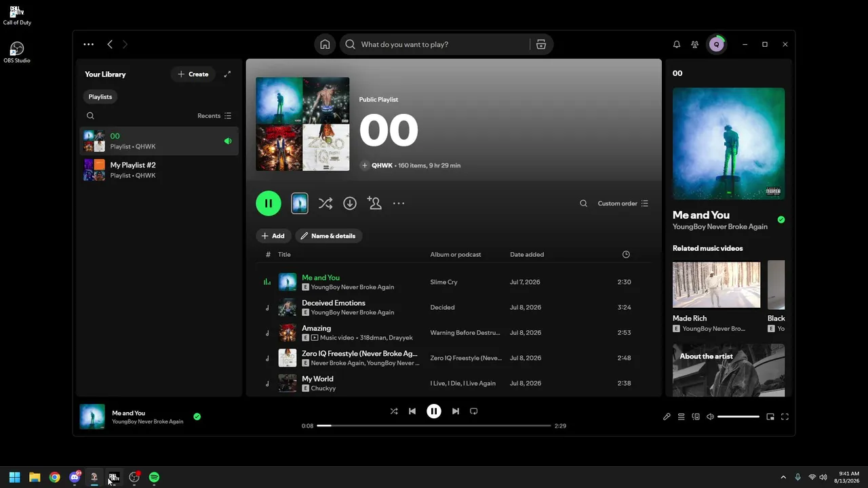868x488 pixels.
Task: Sort by Album or podcast column
Action: (456, 255)
